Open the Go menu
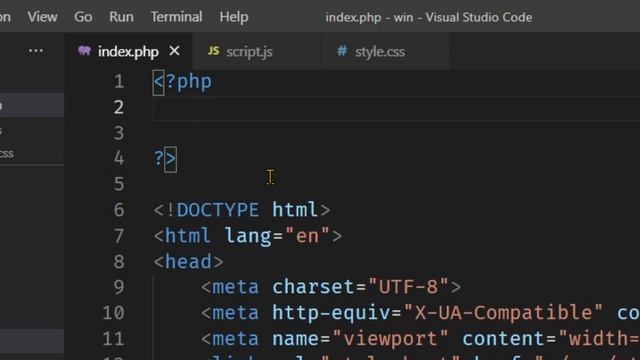This screenshot has height=360, width=640. (x=83, y=17)
